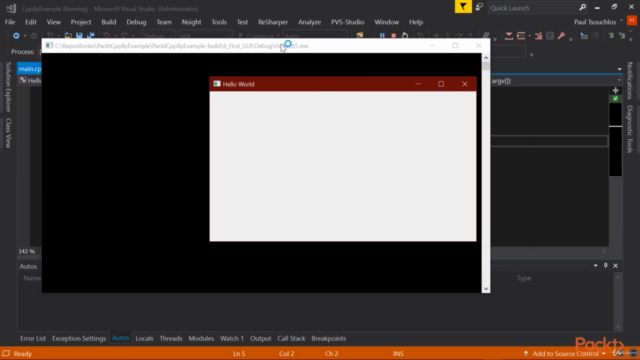Switch to the Error List tab
Viewport: 640px width, 360px height.
[x=33, y=338]
